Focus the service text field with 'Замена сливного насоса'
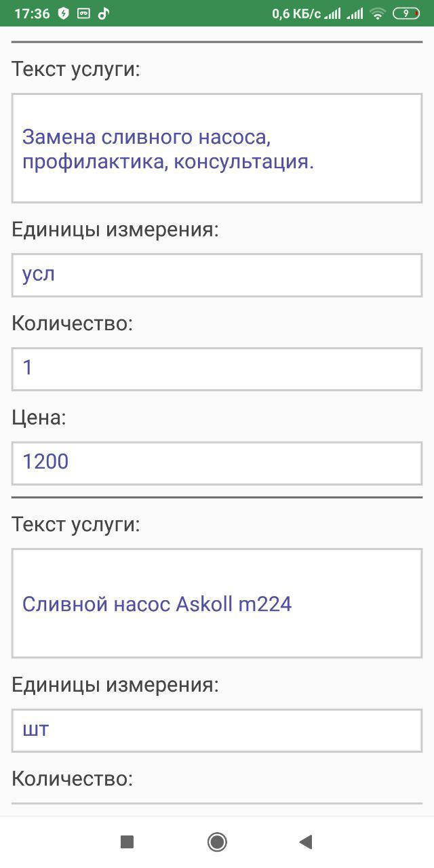 point(217,149)
